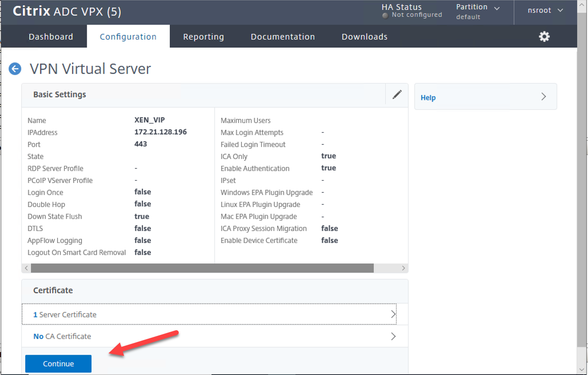Click the Maximum Users label
The width and height of the screenshot is (588, 375).
pyautogui.click(x=246, y=121)
